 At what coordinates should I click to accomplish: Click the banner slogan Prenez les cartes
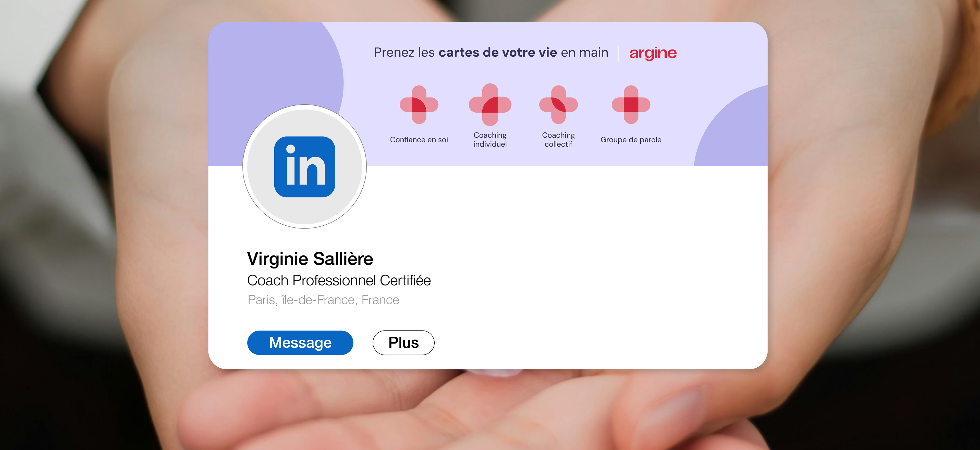click(x=491, y=53)
